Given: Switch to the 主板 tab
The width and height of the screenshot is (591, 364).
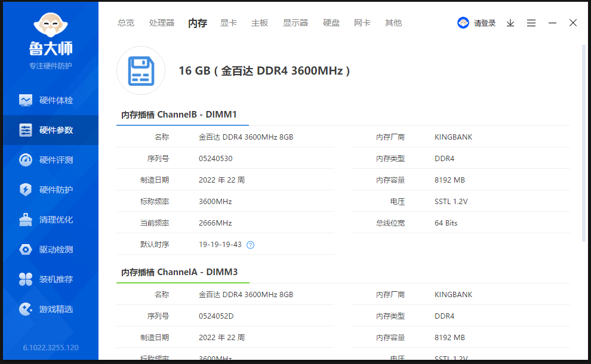Looking at the screenshot, I should pyautogui.click(x=260, y=23).
